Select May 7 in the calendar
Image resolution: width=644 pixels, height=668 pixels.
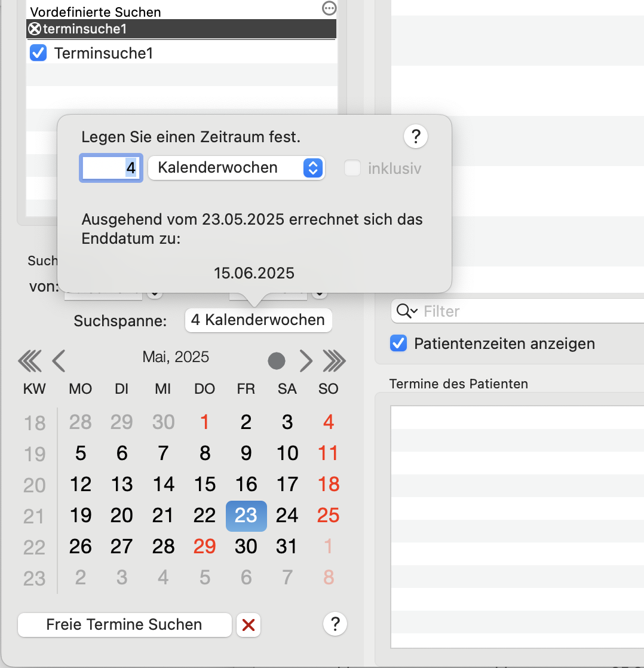tap(163, 453)
